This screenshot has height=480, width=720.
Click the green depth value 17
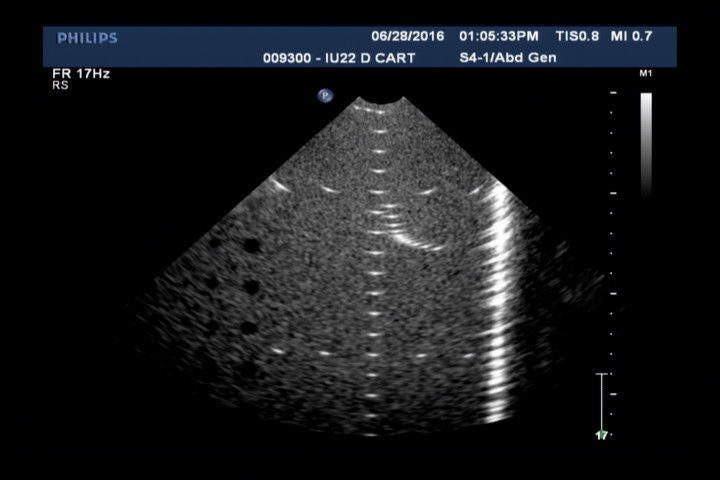602,436
